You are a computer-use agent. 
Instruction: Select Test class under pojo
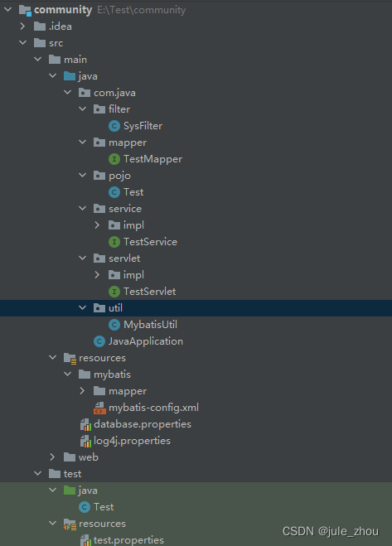(x=126, y=192)
